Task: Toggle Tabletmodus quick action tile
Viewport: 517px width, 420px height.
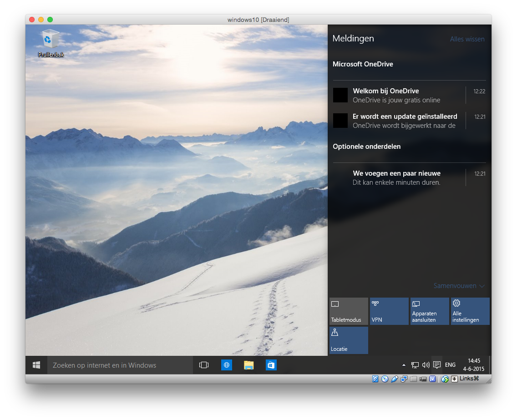Action: [349, 311]
